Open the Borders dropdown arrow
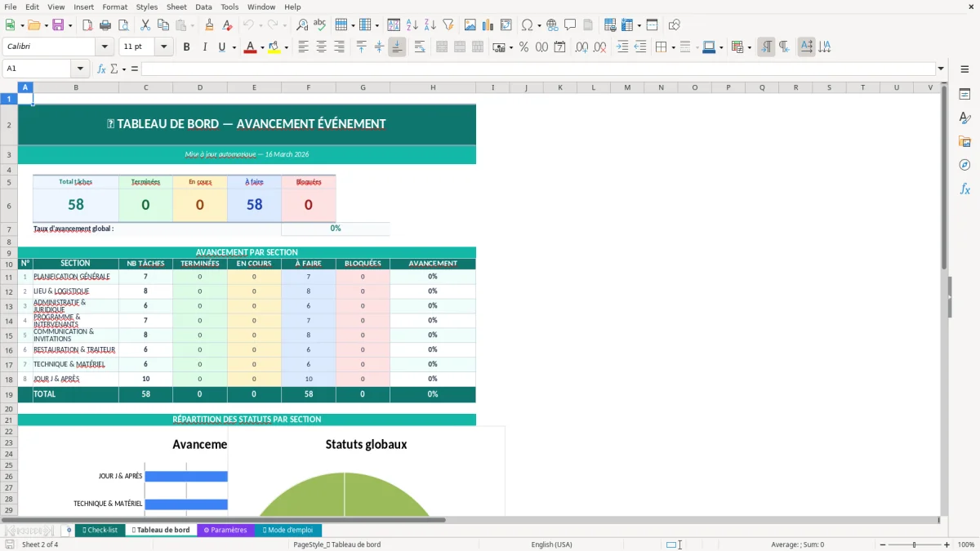980x551 pixels. coord(673,47)
